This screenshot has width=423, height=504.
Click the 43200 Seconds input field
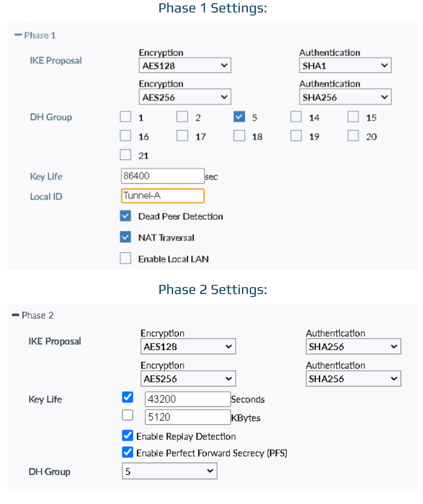click(187, 399)
